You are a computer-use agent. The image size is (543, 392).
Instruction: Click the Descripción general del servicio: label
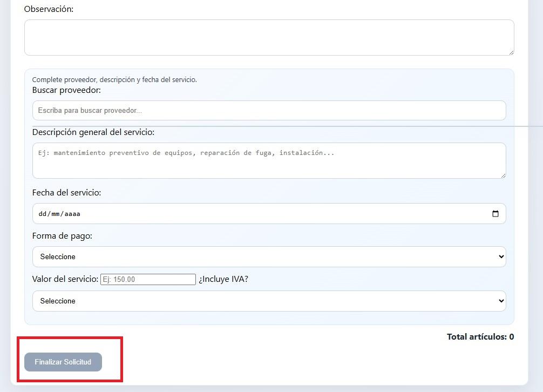[x=93, y=132]
